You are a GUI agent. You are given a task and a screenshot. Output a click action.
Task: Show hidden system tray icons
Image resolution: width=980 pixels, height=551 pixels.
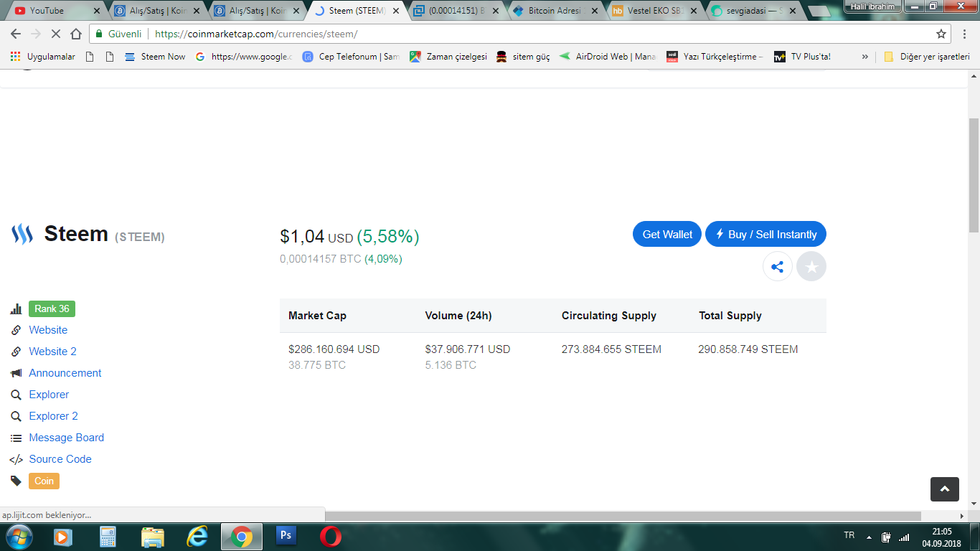870,537
